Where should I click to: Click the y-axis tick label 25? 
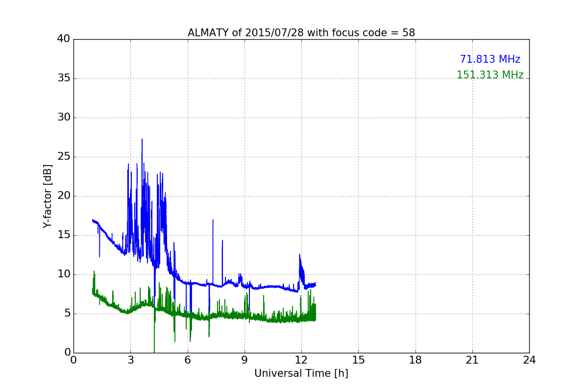tap(64, 157)
